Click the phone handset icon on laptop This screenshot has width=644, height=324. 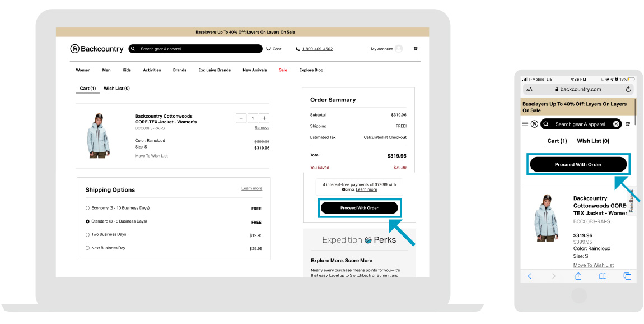click(298, 49)
